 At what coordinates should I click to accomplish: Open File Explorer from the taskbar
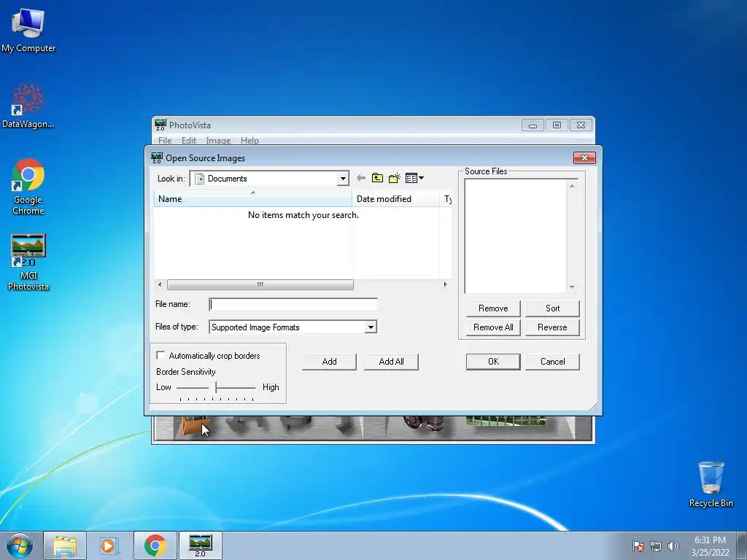(65, 545)
